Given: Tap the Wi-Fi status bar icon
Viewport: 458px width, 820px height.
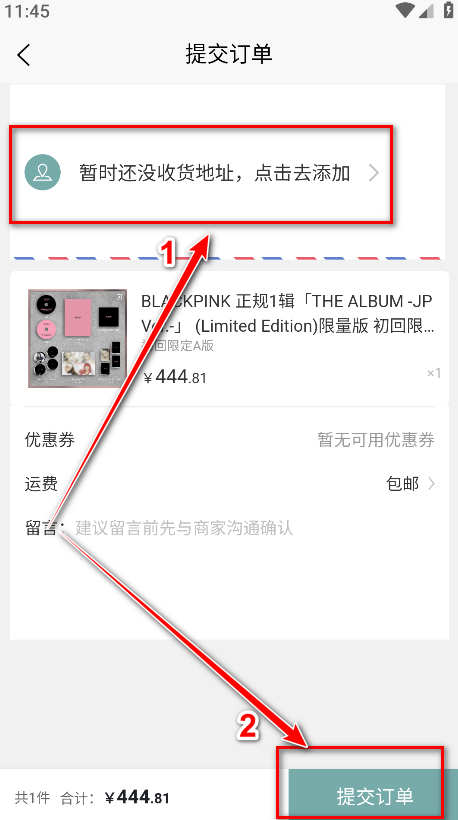Looking at the screenshot, I should [x=405, y=10].
